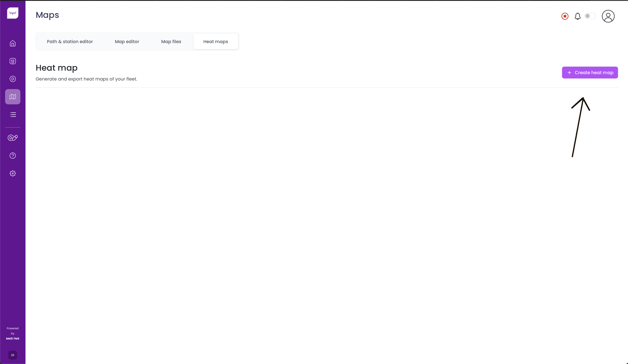Image resolution: width=628 pixels, height=364 pixels.
Task: Open the user profile avatar menu
Action: point(608,16)
